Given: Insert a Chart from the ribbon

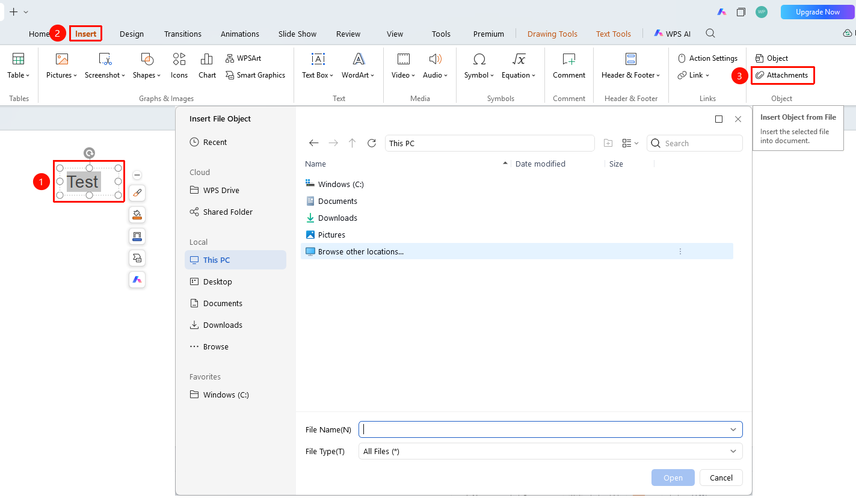Looking at the screenshot, I should (207, 66).
